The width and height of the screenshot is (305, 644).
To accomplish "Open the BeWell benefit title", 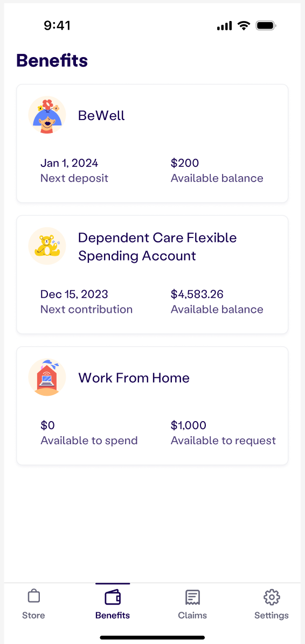I will click(101, 115).
